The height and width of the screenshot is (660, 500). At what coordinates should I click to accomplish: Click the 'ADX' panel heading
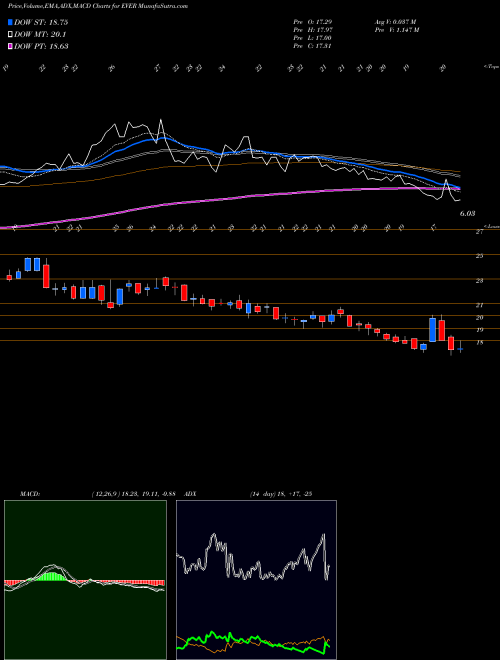(191, 494)
